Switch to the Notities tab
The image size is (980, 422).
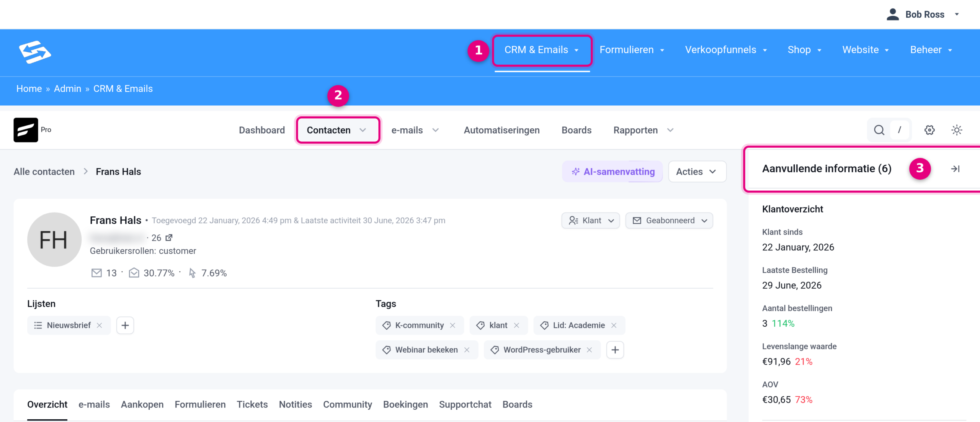[296, 404]
